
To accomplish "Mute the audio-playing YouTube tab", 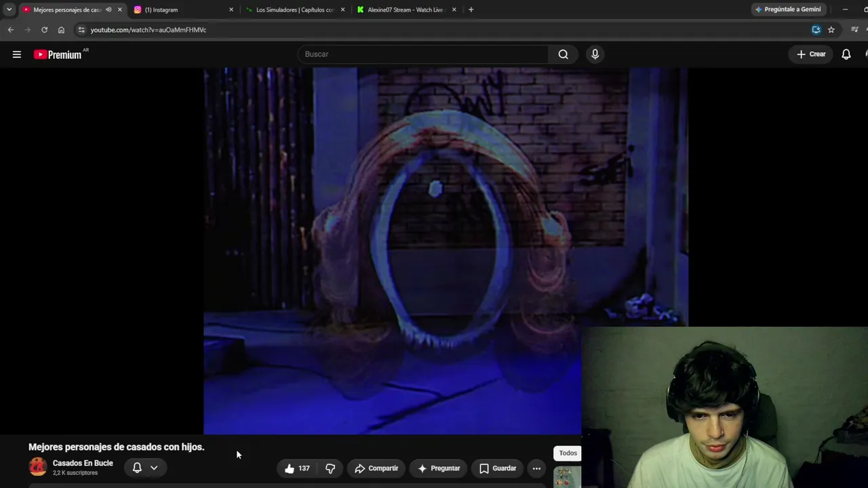I will [x=108, y=9].
